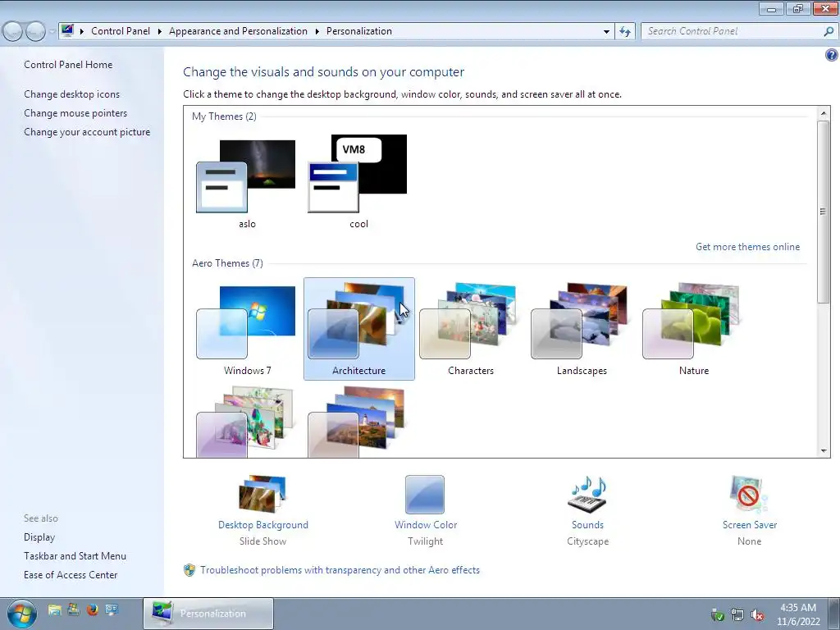
Task: Expand arrow after Control Panel breadcrumb
Action: click(x=160, y=31)
